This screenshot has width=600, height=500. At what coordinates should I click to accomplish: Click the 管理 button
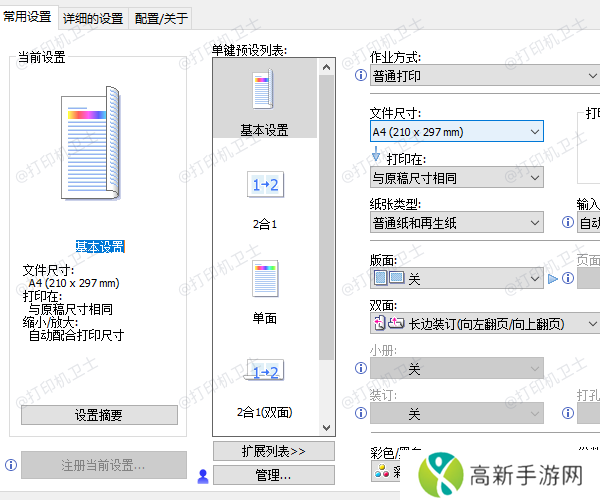click(x=274, y=475)
